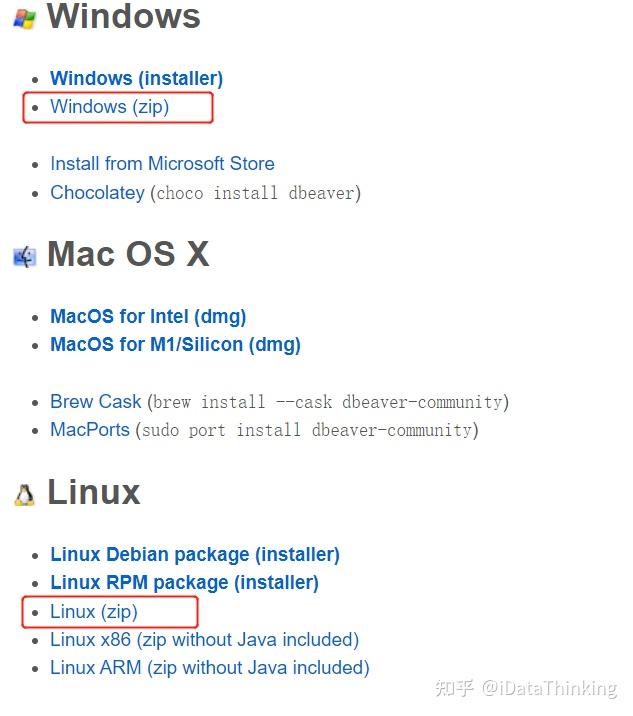Click the Mac OS X section heading
Screen dimensions: 633x716
pyautogui.click(x=128, y=254)
